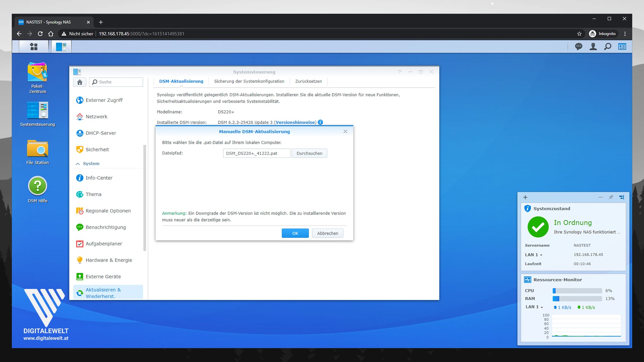
Task: Click the browser address bar URL
Action: [142, 34]
